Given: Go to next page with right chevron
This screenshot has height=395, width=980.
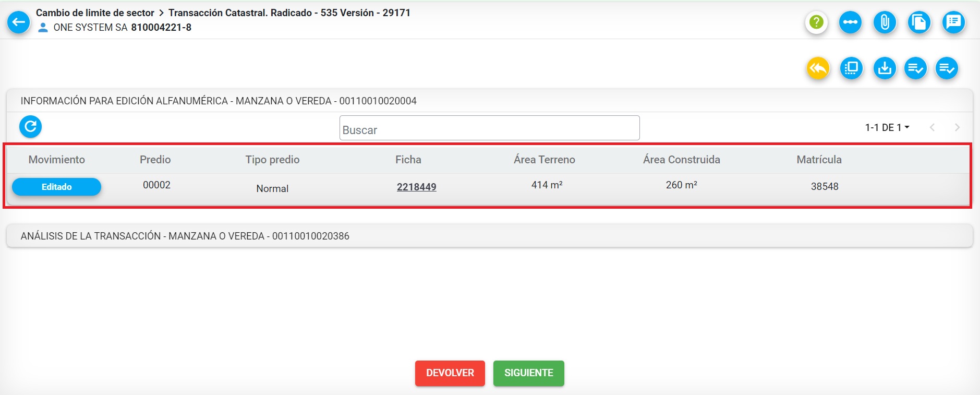Looking at the screenshot, I should [x=957, y=127].
